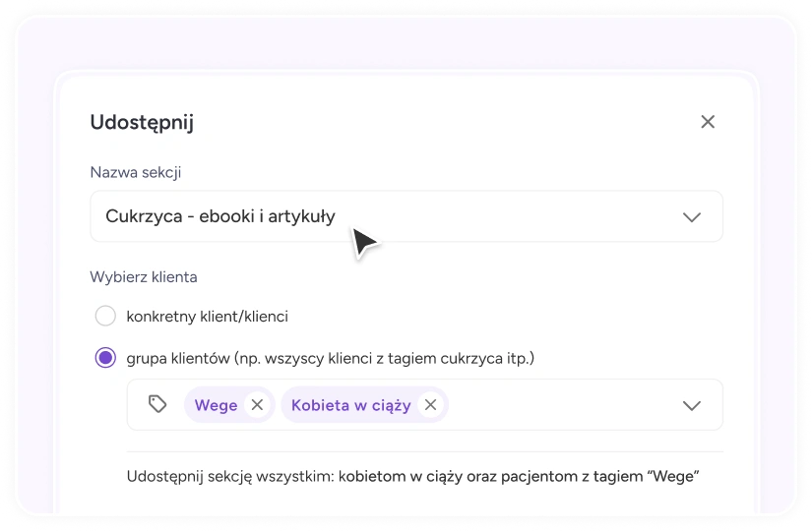Click the konkretny klient/klienci option label
Viewport: 812px width, 531px height.
tap(207, 317)
